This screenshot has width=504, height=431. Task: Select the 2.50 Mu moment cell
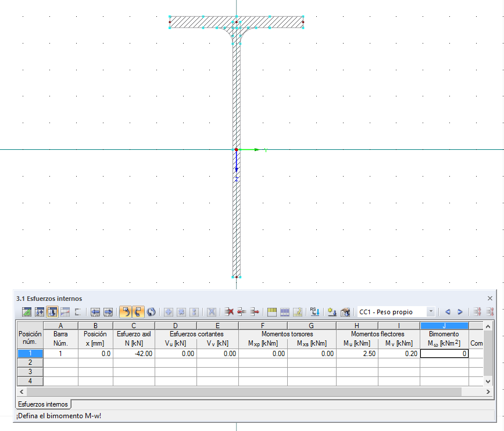click(x=357, y=354)
